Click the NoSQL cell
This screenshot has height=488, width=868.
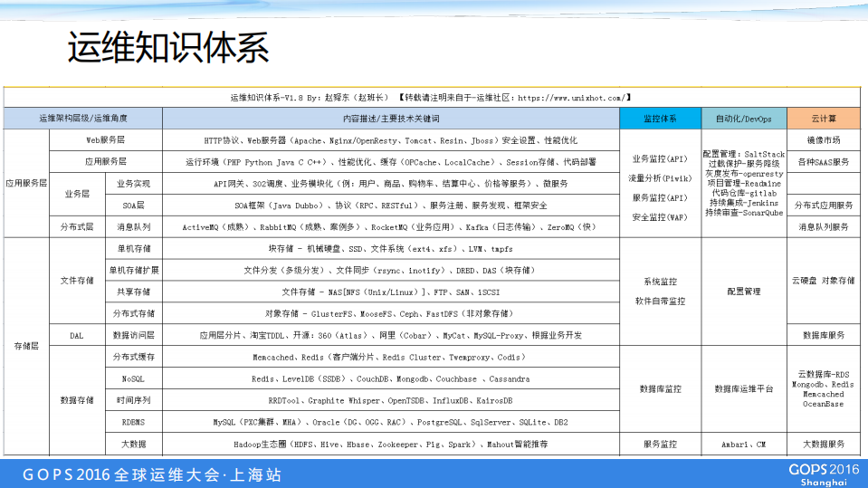[133, 378]
